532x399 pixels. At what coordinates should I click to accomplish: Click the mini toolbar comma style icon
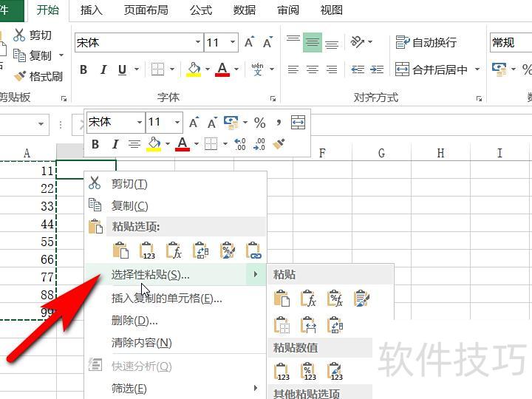(279, 123)
